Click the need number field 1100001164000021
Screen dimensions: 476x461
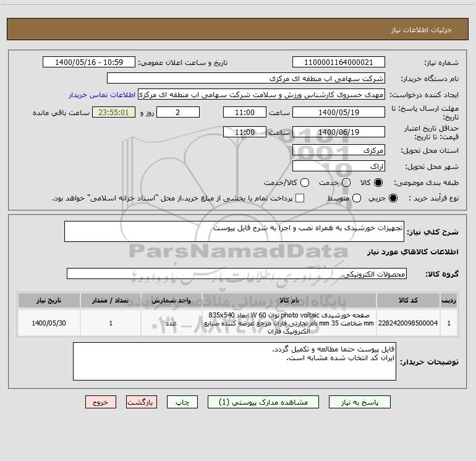point(339,62)
